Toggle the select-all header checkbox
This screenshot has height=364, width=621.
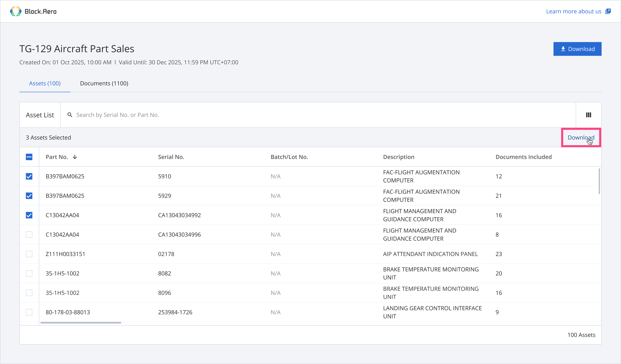29,157
